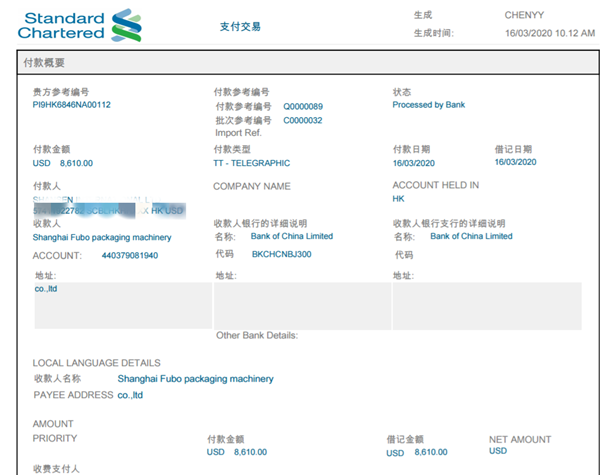Click the Standard Chartered logo
The image size is (600, 475).
click(80, 25)
